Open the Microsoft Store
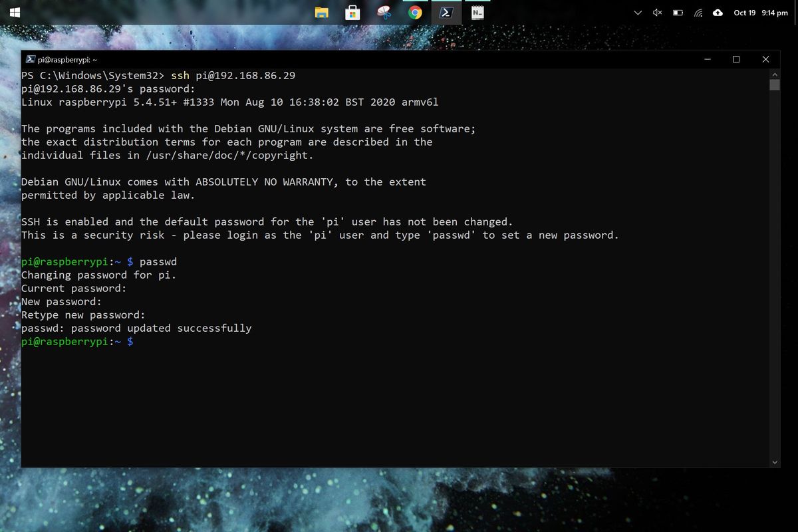 pyautogui.click(x=352, y=12)
